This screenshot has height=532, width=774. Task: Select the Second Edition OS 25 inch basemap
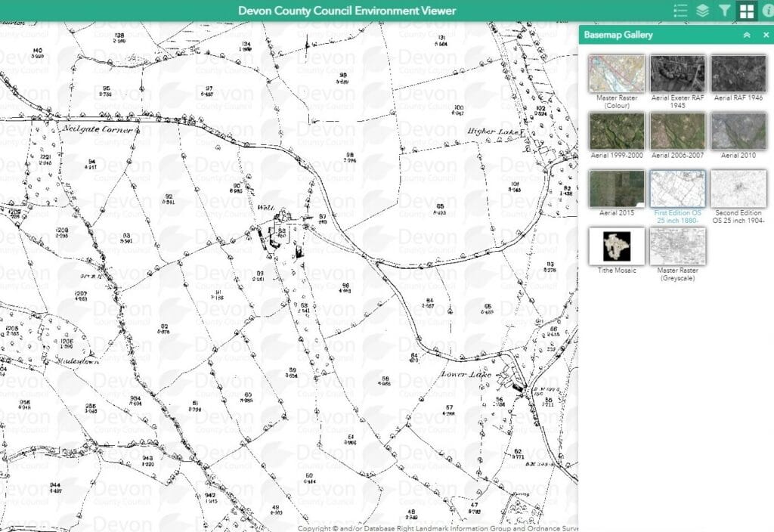click(x=738, y=189)
